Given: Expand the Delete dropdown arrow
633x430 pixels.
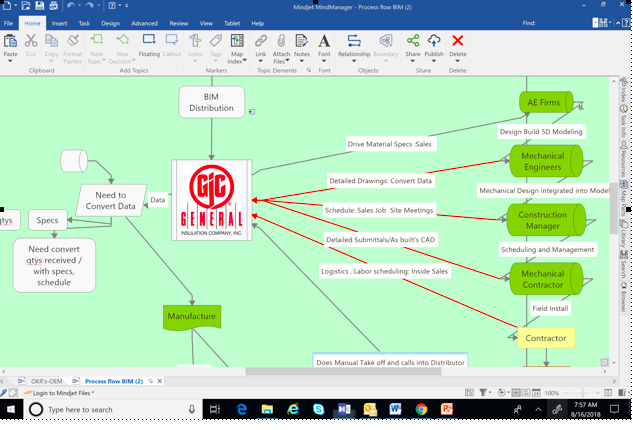Looking at the screenshot, I should tap(458, 61).
